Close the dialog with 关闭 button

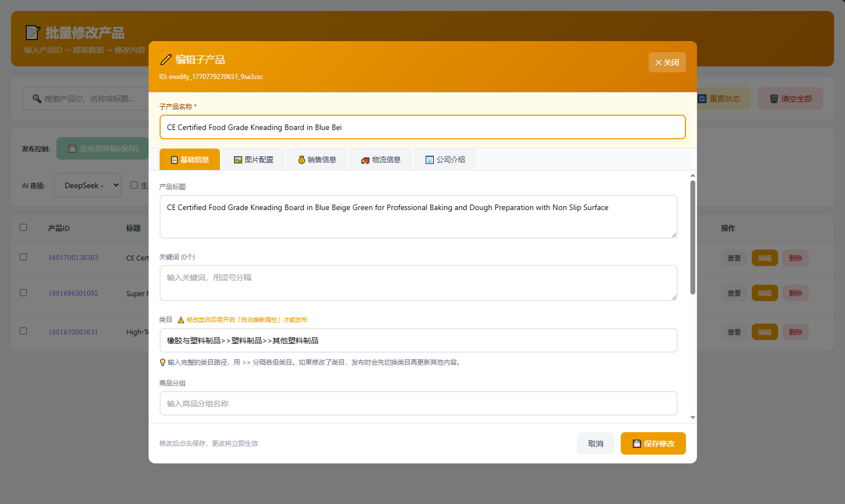click(667, 63)
